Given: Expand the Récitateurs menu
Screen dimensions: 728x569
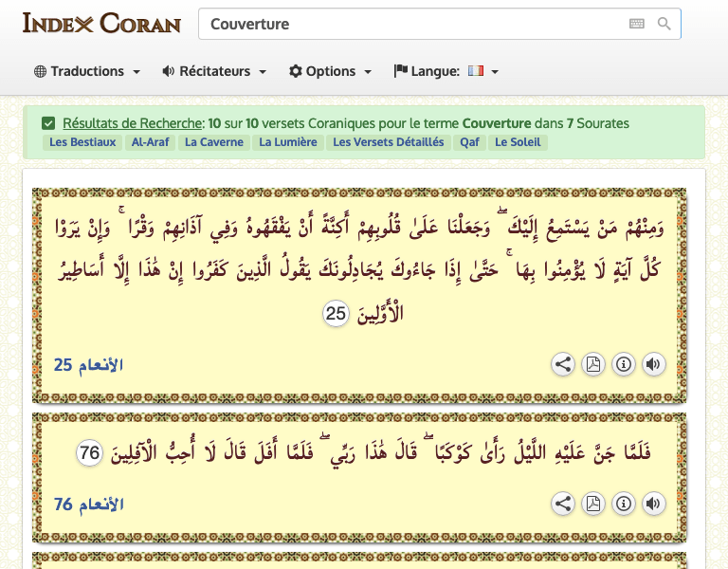Looking at the screenshot, I should pyautogui.click(x=214, y=71).
